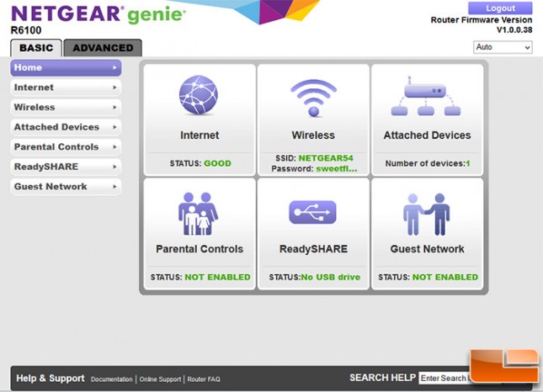The height and width of the screenshot is (392, 543).
Task: Click the ReadySHARE USB icon
Action: pos(312,212)
